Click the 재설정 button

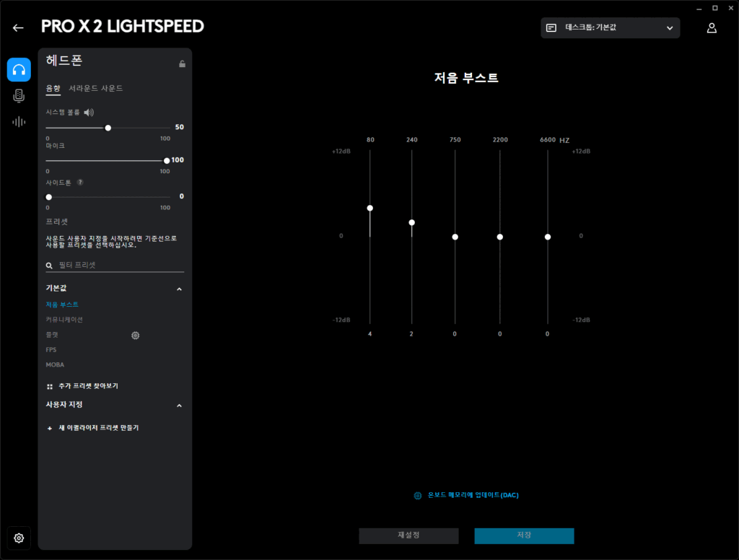pos(408,535)
